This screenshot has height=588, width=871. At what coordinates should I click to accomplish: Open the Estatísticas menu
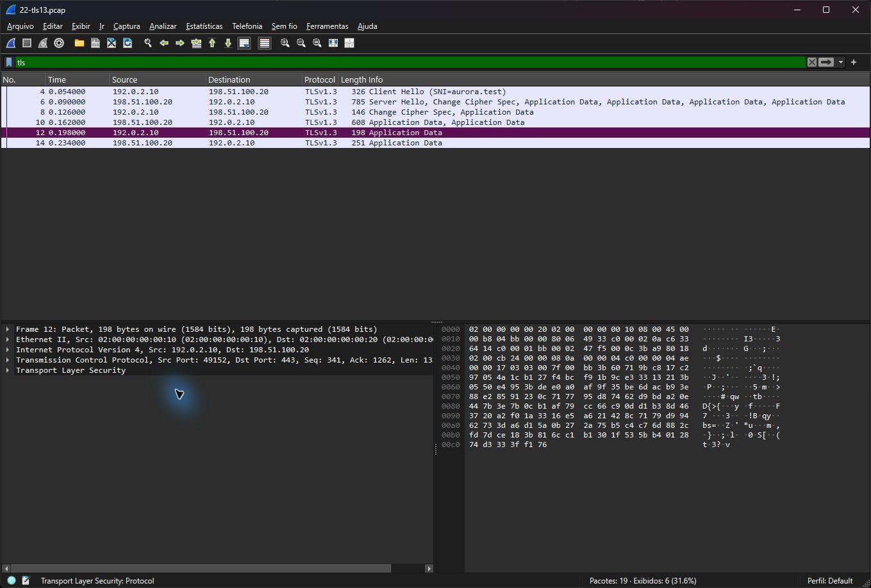click(x=204, y=26)
